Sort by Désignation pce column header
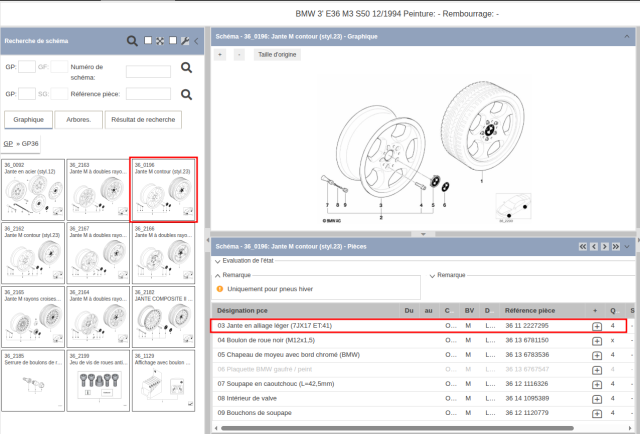640x434 pixels. tap(242, 311)
